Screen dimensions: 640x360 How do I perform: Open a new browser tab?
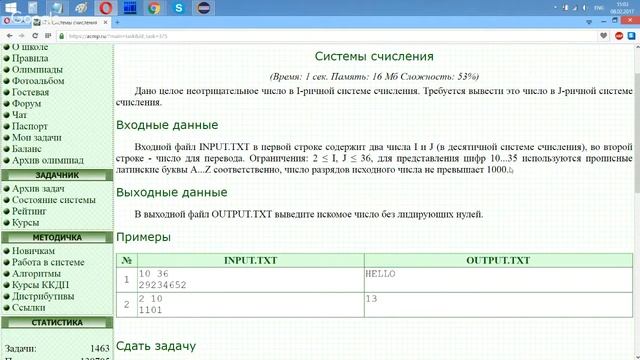[x=117, y=22]
